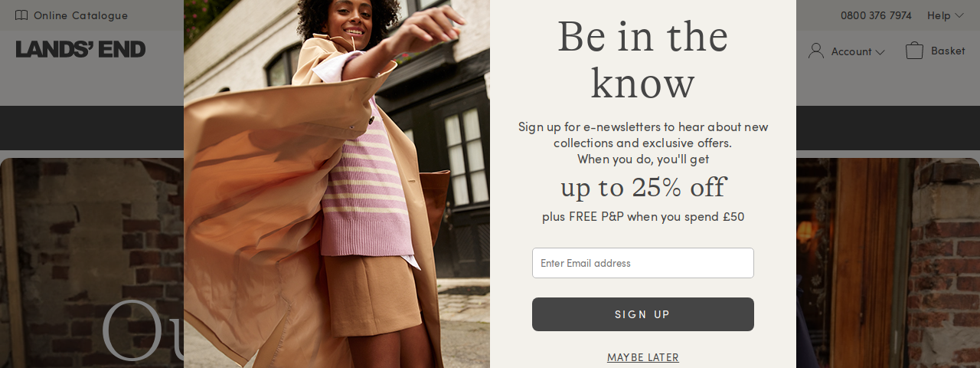
Task: Open the Help menu label
Action: [939, 15]
